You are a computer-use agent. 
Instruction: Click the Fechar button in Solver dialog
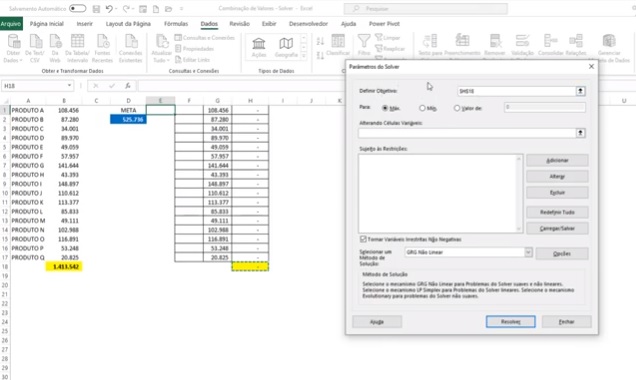[x=567, y=322]
